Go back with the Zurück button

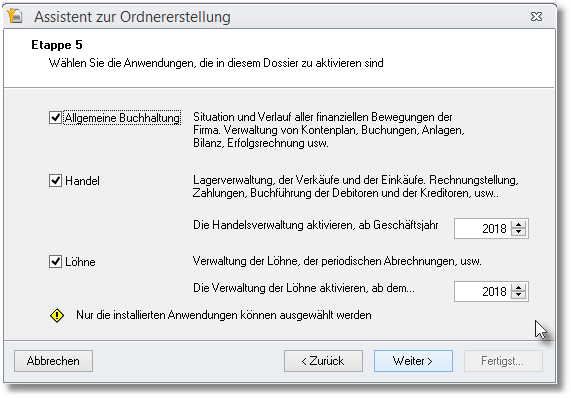(x=323, y=361)
